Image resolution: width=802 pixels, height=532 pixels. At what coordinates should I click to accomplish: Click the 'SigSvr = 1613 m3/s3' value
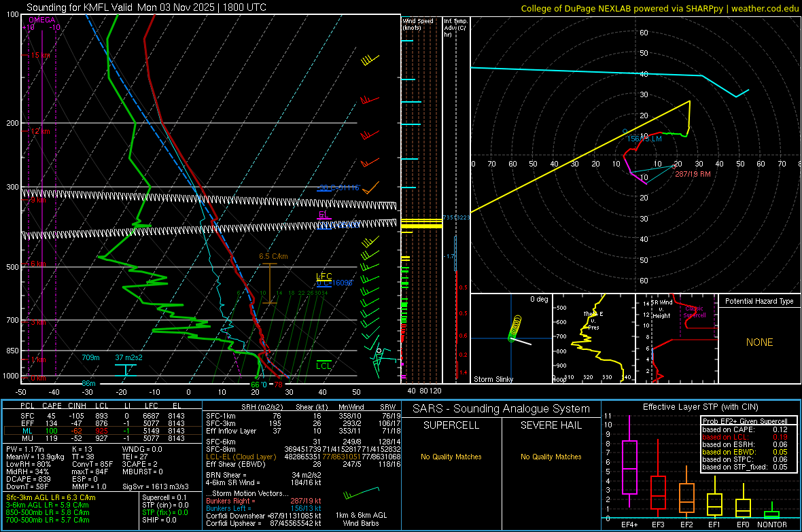156,486
